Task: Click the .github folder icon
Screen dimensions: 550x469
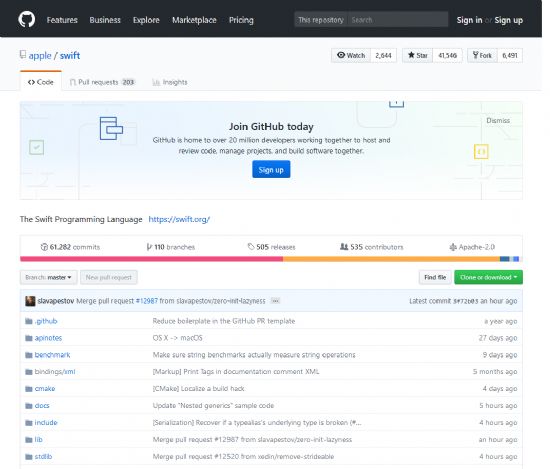Action: [x=29, y=321]
